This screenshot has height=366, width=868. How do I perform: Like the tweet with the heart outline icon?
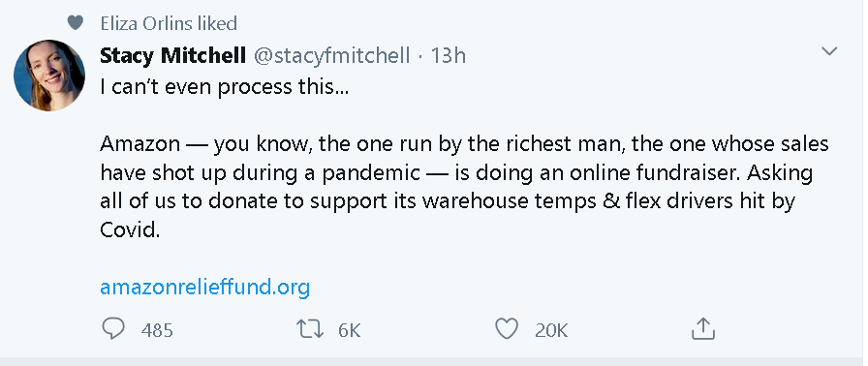tap(506, 328)
